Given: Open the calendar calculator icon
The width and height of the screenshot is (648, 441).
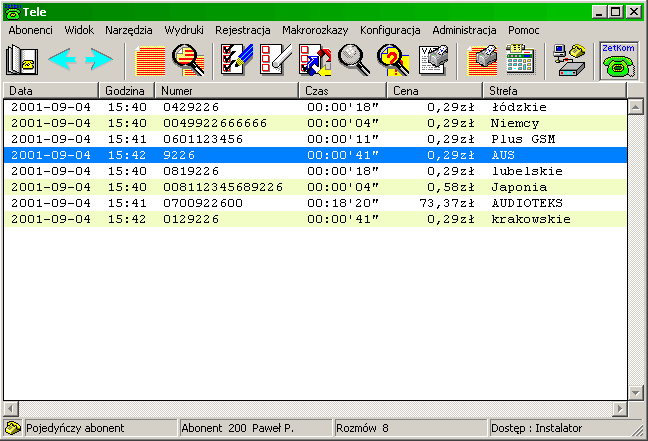Looking at the screenshot, I should pos(521,60).
